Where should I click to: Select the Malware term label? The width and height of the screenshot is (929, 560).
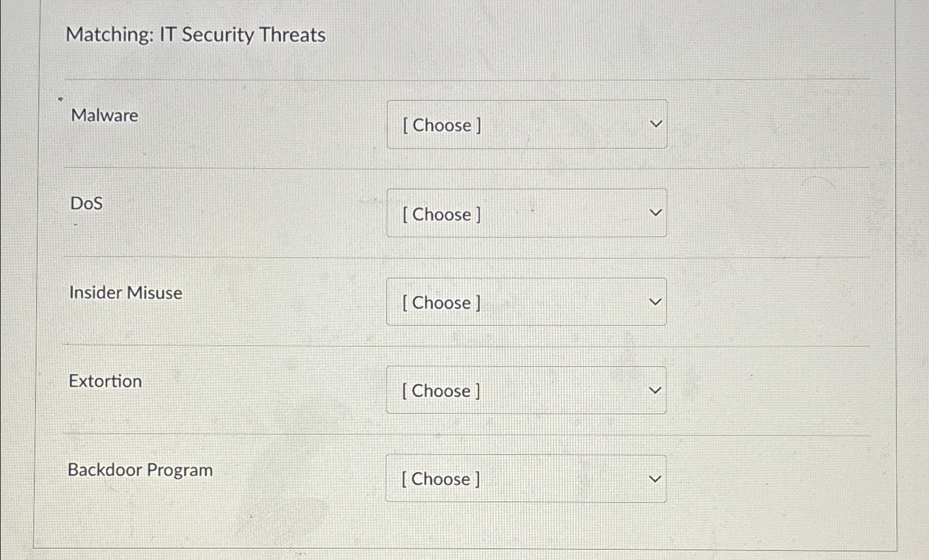click(104, 116)
